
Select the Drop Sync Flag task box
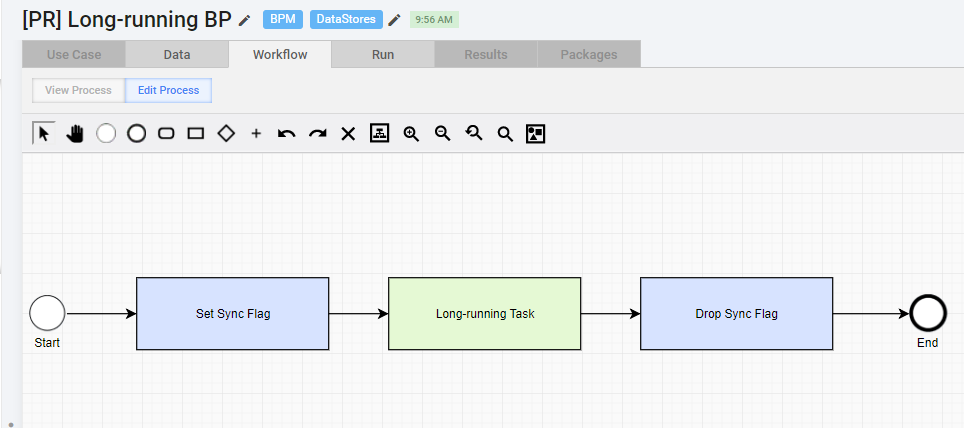[x=737, y=314]
